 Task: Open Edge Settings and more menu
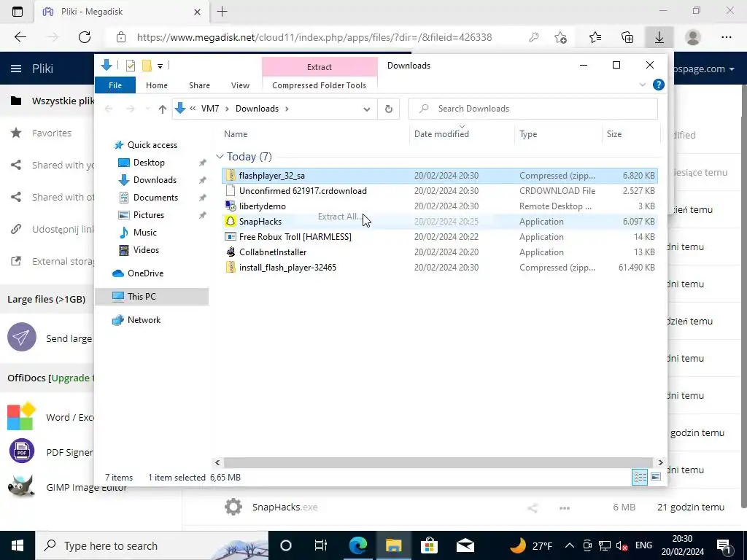pos(726,37)
